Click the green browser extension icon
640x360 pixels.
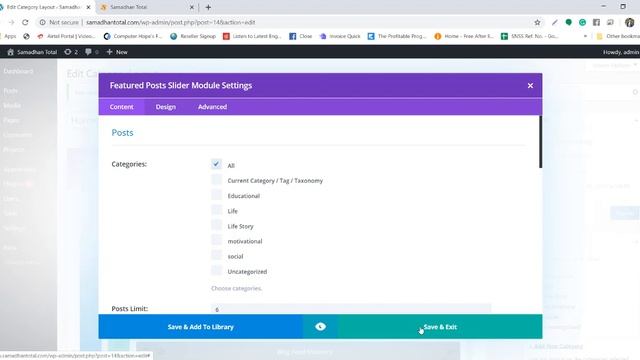[x=568, y=22]
